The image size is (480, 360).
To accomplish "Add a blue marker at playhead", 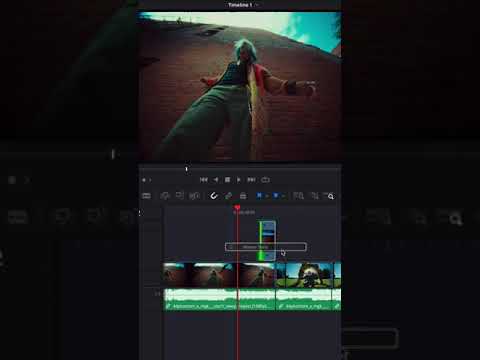I will click(276, 196).
